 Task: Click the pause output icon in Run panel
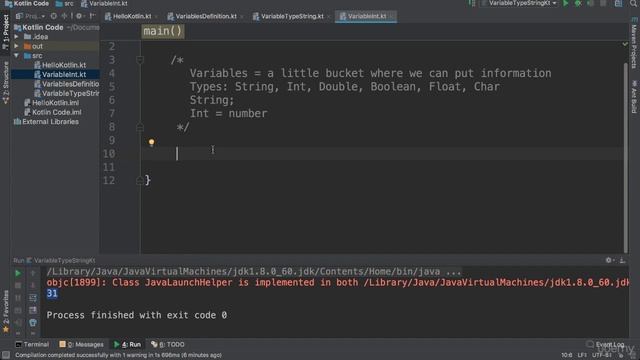pos(18,298)
